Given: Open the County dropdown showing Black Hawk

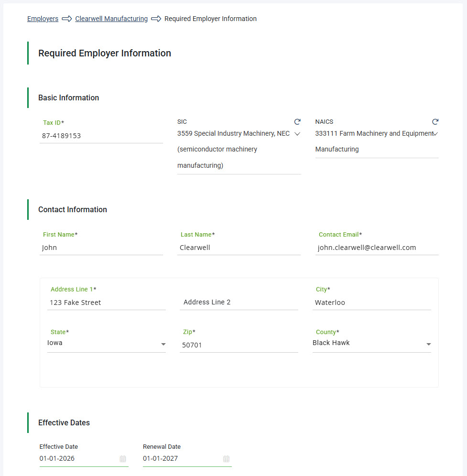Looking at the screenshot, I should click(x=429, y=344).
